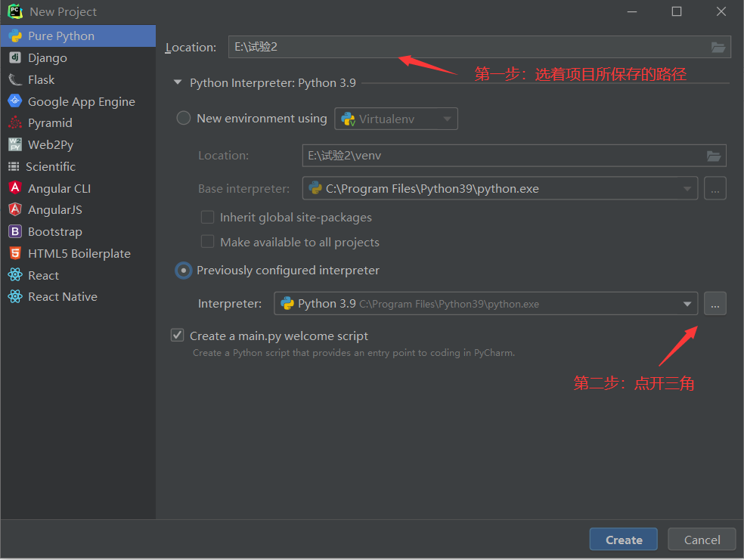The image size is (744, 560).
Task: Click the AngularJS shield icon
Action: [x=15, y=209]
